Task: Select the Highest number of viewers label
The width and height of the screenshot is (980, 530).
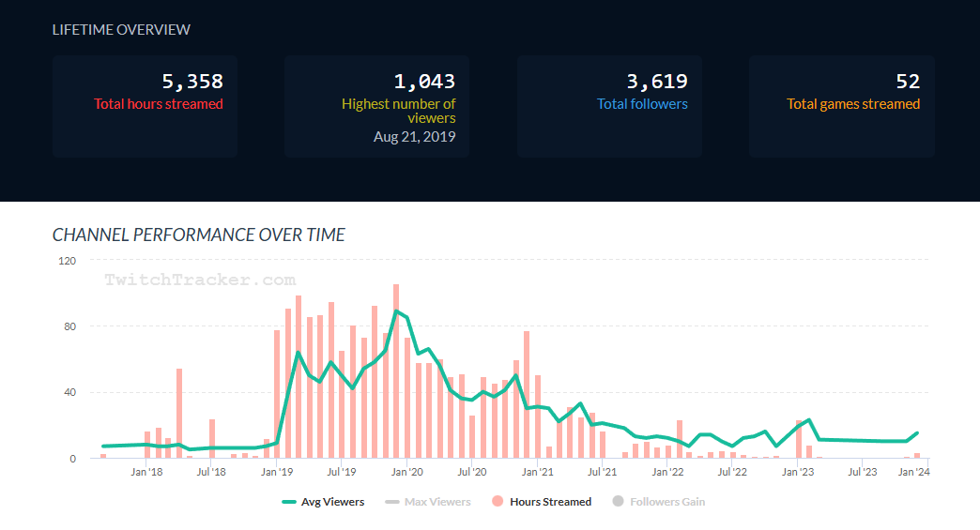Action: (399, 111)
